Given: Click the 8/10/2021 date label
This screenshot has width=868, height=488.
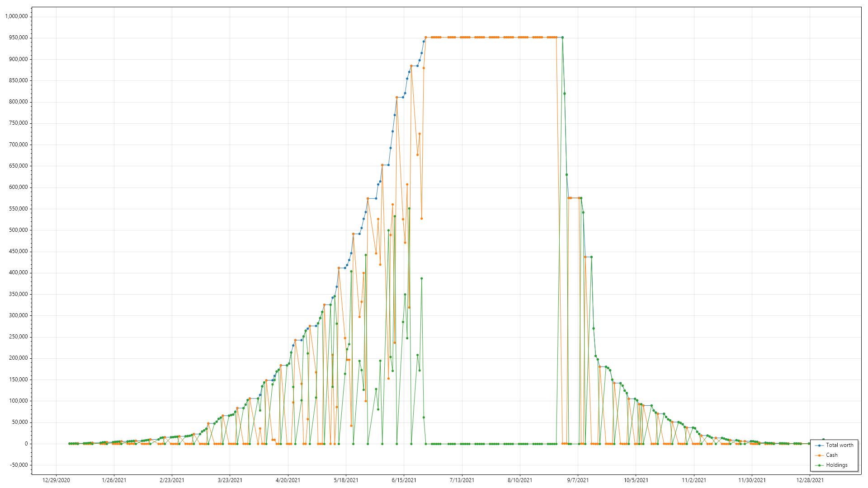Looking at the screenshot, I should (x=520, y=480).
